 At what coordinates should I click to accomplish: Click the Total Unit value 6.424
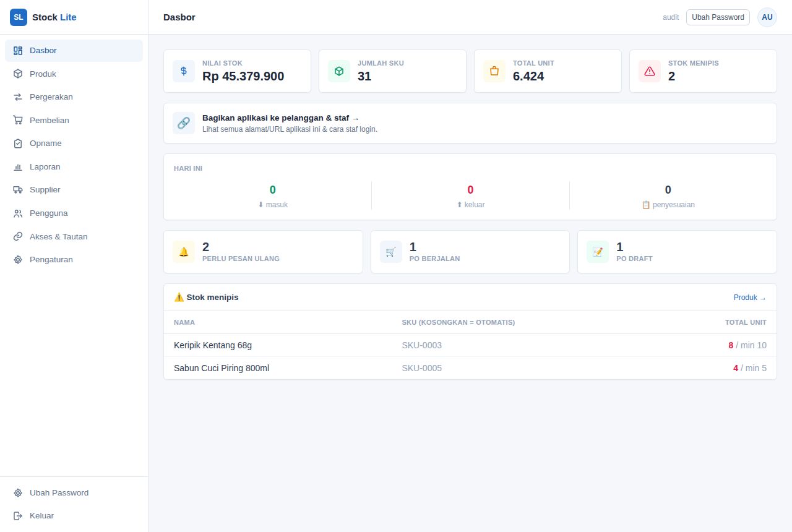528,76
